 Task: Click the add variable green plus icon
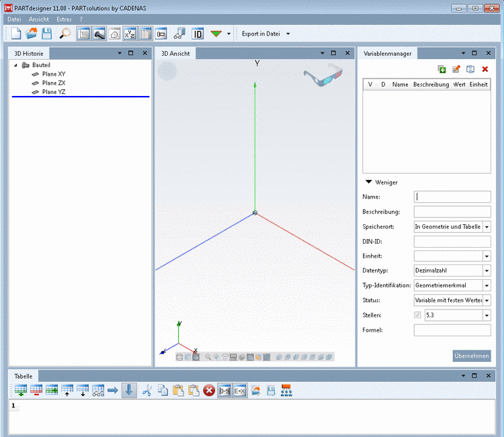[x=442, y=68]
